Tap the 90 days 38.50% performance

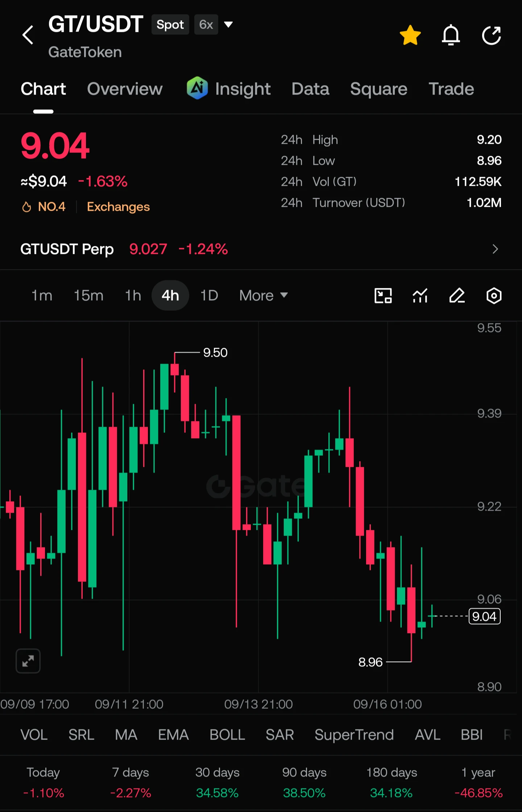click(304, 783)
